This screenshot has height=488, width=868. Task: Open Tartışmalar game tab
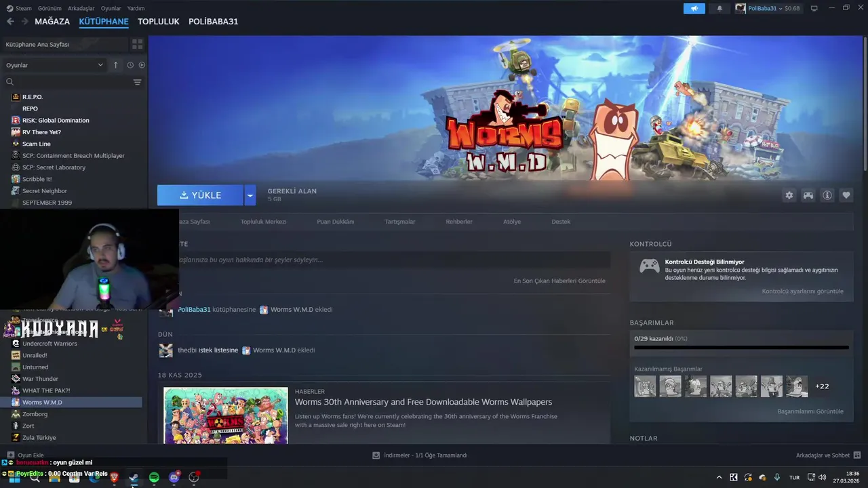tap(400, 222)
